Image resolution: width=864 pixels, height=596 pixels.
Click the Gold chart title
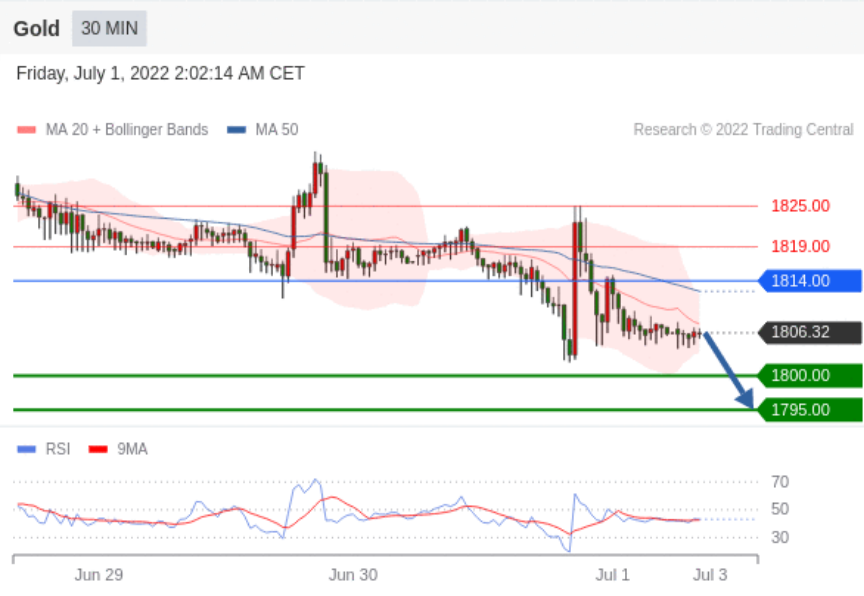coord(36,29)
